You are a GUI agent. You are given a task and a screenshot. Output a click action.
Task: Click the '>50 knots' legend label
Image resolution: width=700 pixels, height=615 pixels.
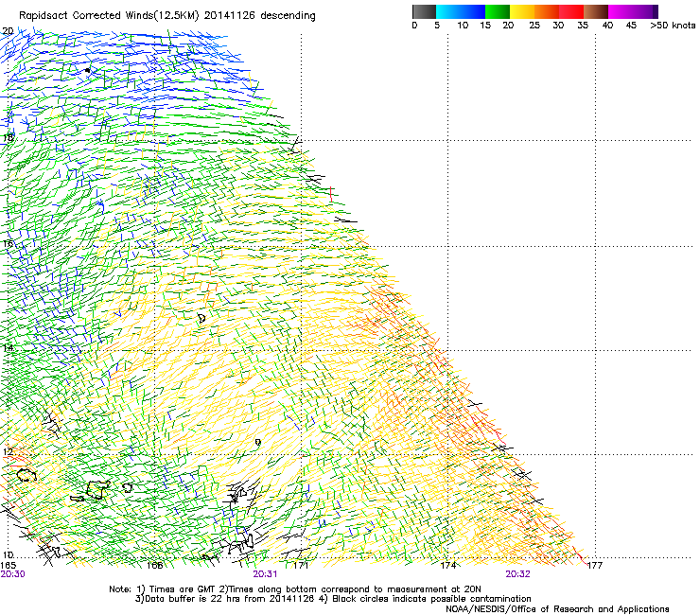673,26
